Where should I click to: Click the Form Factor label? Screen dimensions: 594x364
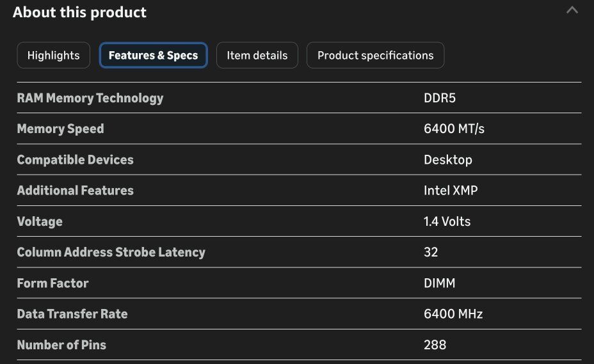tap(52, 283)
